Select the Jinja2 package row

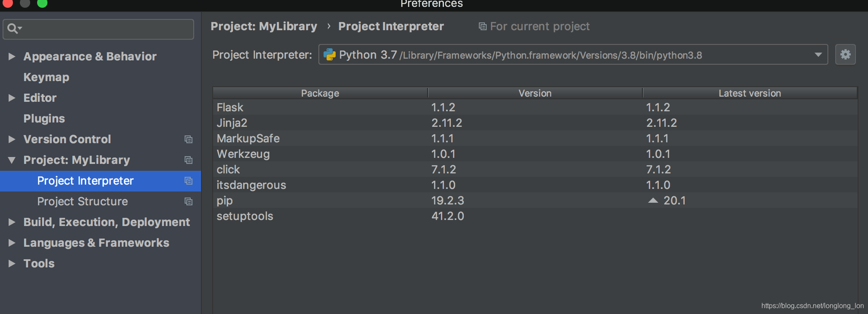(535, 123)
